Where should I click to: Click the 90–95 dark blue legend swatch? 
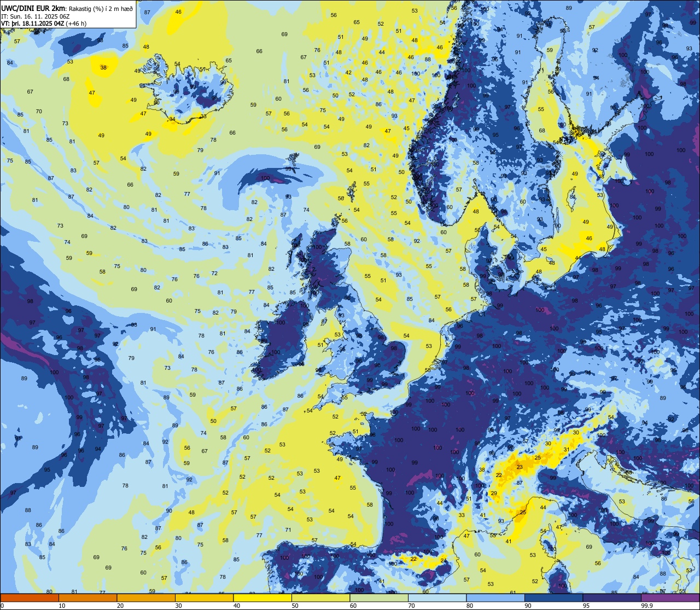click(x=553, y=598)
